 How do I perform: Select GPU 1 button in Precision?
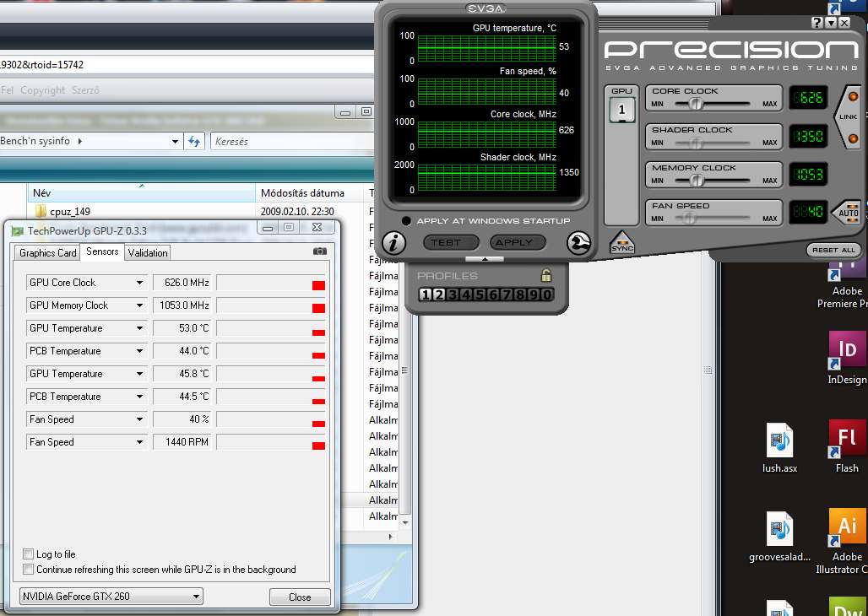(621, 109)
